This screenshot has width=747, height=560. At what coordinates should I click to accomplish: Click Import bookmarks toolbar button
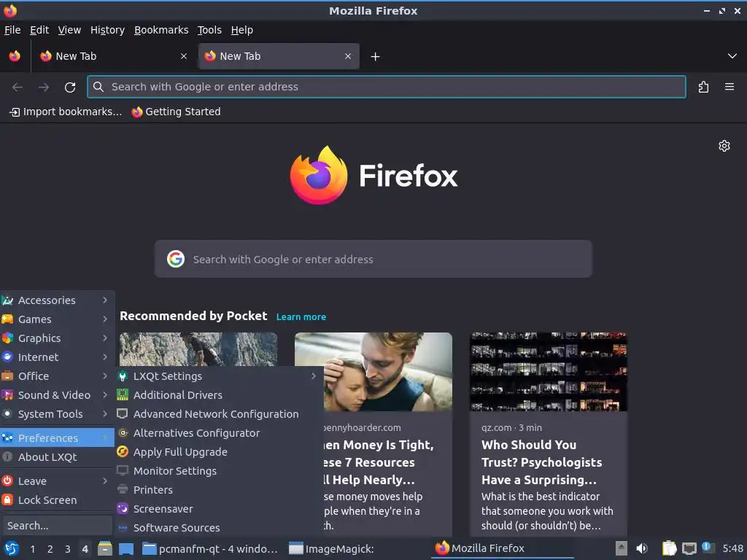pos(66,112)
